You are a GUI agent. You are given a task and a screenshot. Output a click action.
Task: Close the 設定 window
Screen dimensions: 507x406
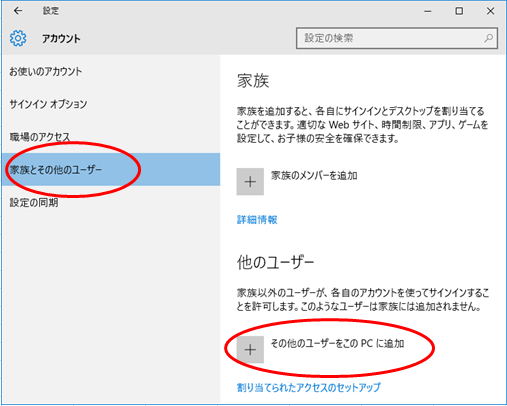click(490, 11)
